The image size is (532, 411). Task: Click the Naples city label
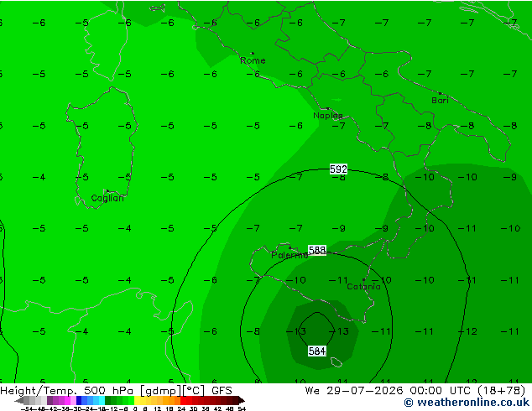[x=328, y=116]
